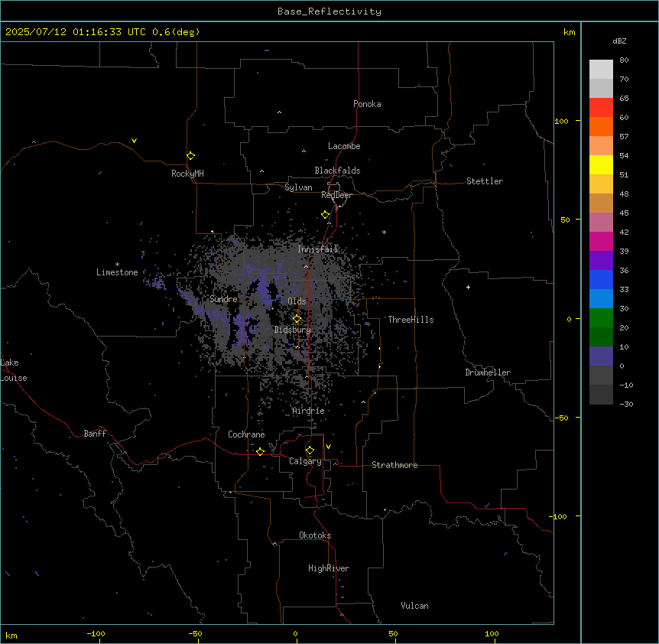Pick the blue legend swatch between 36 and 33
The width and height of the screenshot is (659, 644).
pos(601,280)
